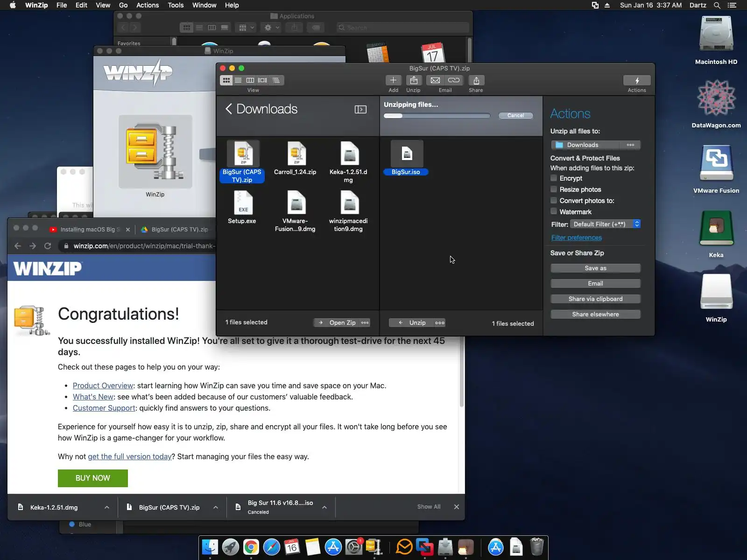The image size is (747, 560).
Task: Click the Open Zip button
Action: 337,322
